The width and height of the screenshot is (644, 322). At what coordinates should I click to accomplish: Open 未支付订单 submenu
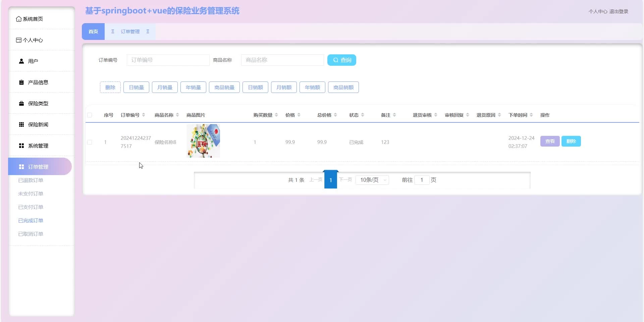point(31,194)
